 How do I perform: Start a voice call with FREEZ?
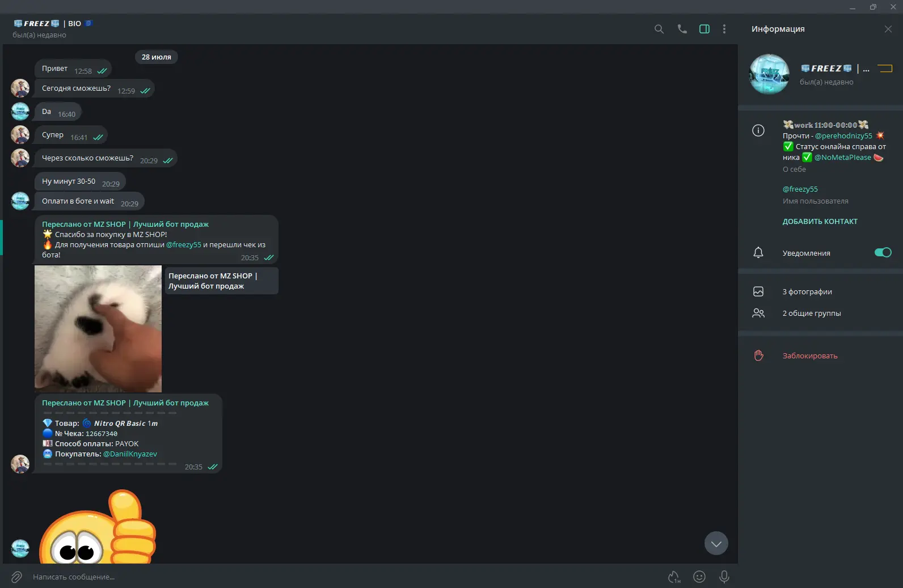pos(682,29)
